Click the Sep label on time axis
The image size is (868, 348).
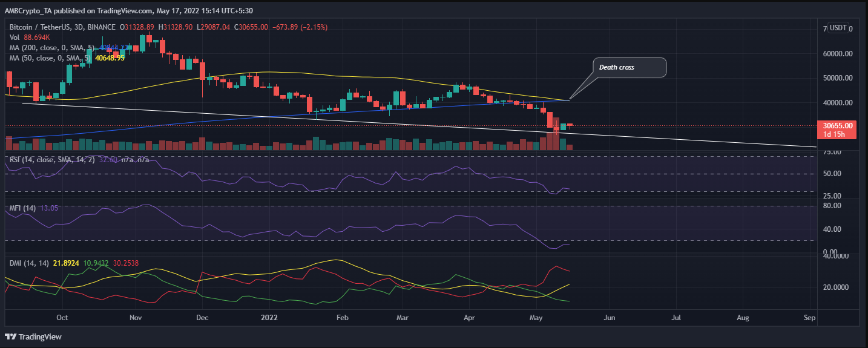809,317
